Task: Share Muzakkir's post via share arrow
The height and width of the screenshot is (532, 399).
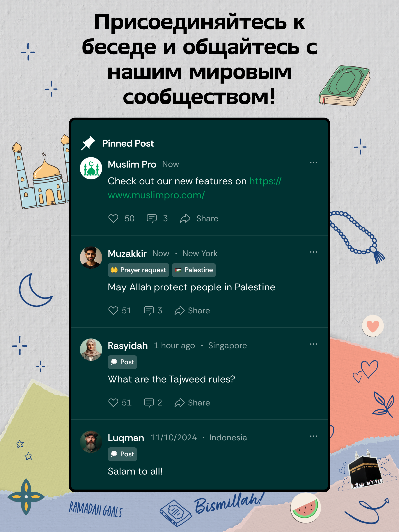Action: [192, 310]
